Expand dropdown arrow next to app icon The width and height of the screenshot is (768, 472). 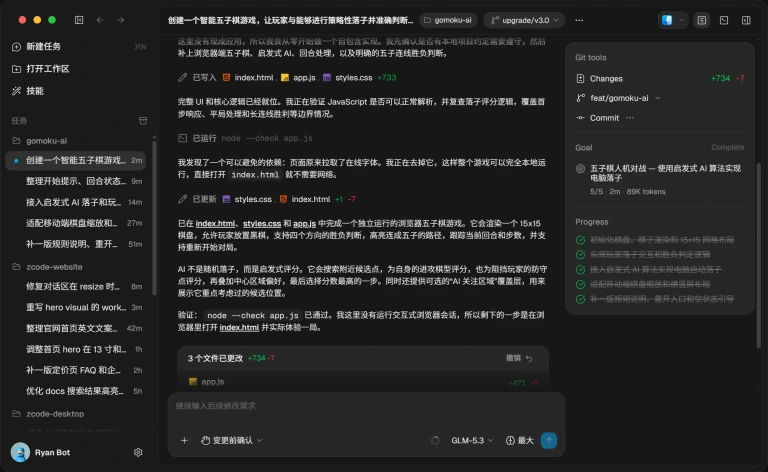[681, 20]
